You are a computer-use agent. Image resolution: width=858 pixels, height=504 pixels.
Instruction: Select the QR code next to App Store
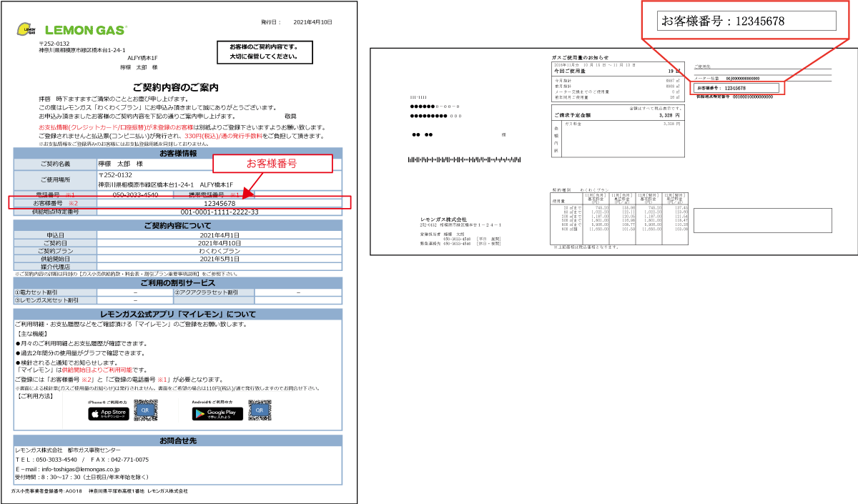tap(144, 411)
